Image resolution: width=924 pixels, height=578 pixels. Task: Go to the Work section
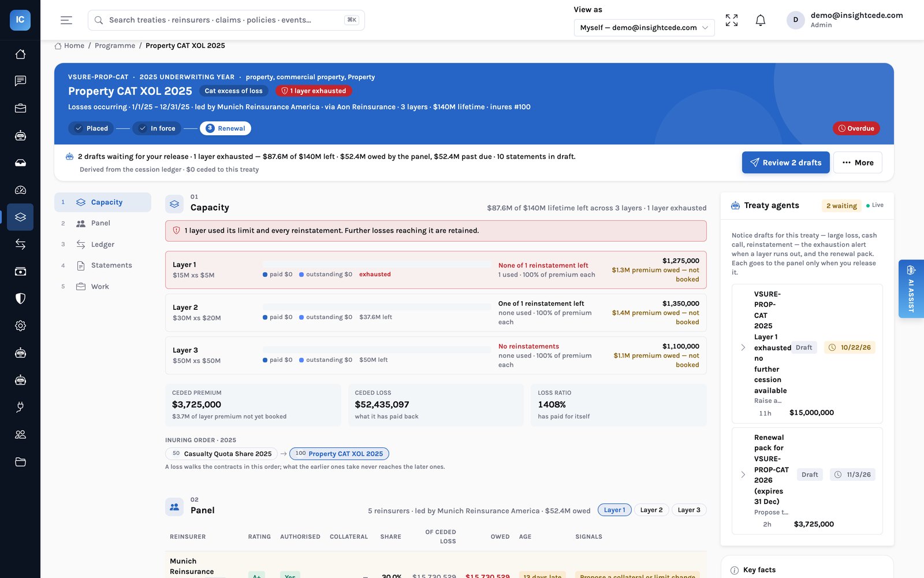pos(103,287)
